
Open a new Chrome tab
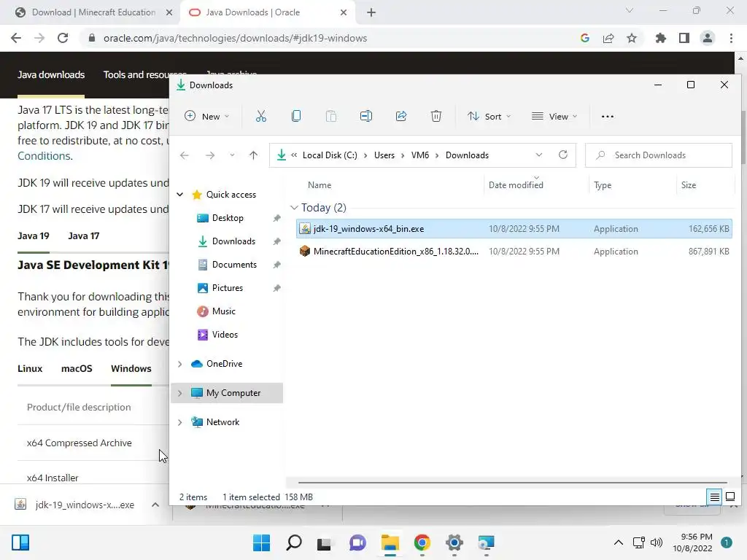click(371, 12)
